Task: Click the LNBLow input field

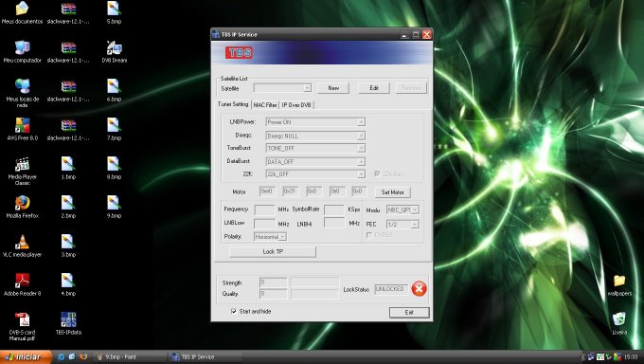Action: (x=264, y=224)
